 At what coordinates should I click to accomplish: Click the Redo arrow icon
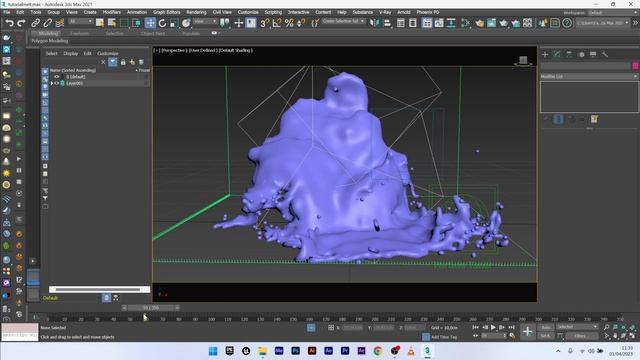(x=21, y=23)
